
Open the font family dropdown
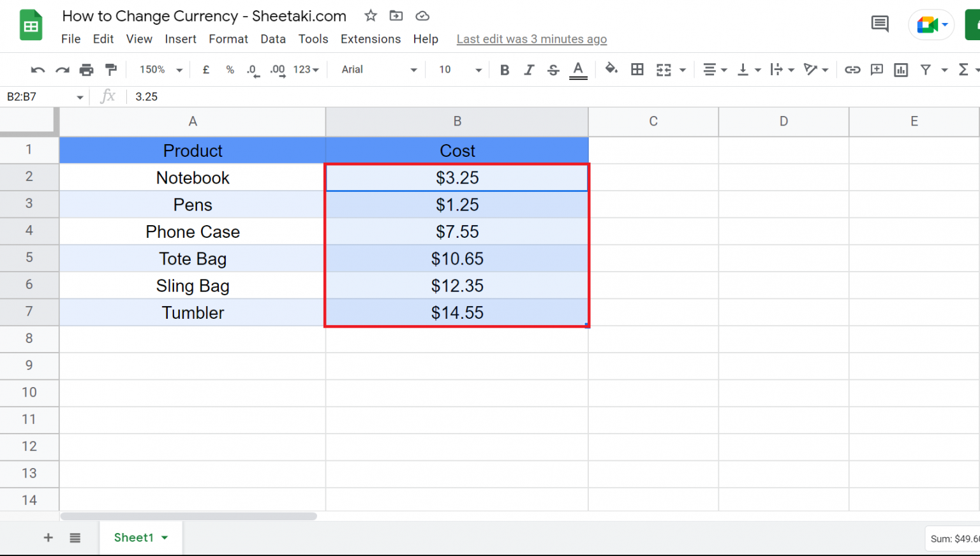coord(376,69)
